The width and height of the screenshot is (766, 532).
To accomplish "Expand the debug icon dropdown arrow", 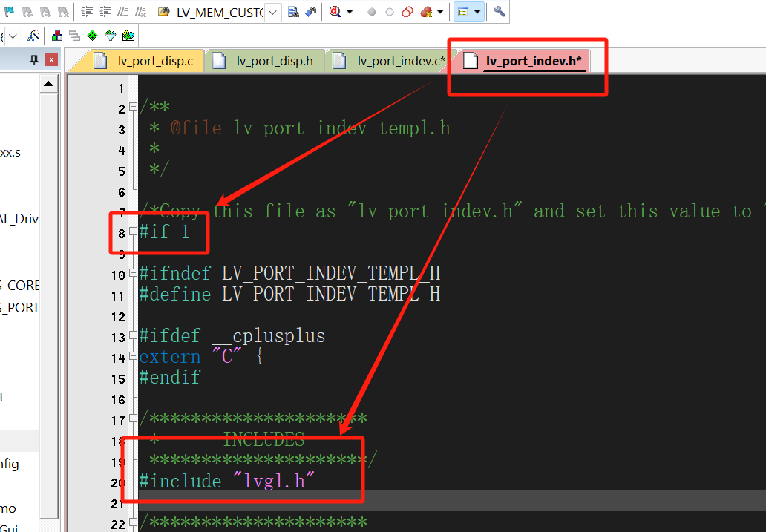I will (x=350, y=12).
